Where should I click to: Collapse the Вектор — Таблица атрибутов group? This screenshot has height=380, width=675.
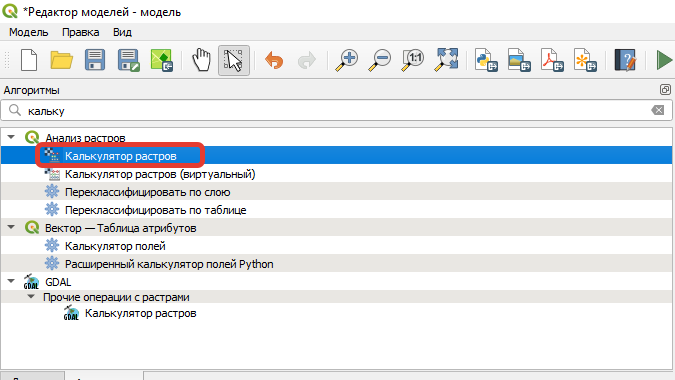point(11,227)
